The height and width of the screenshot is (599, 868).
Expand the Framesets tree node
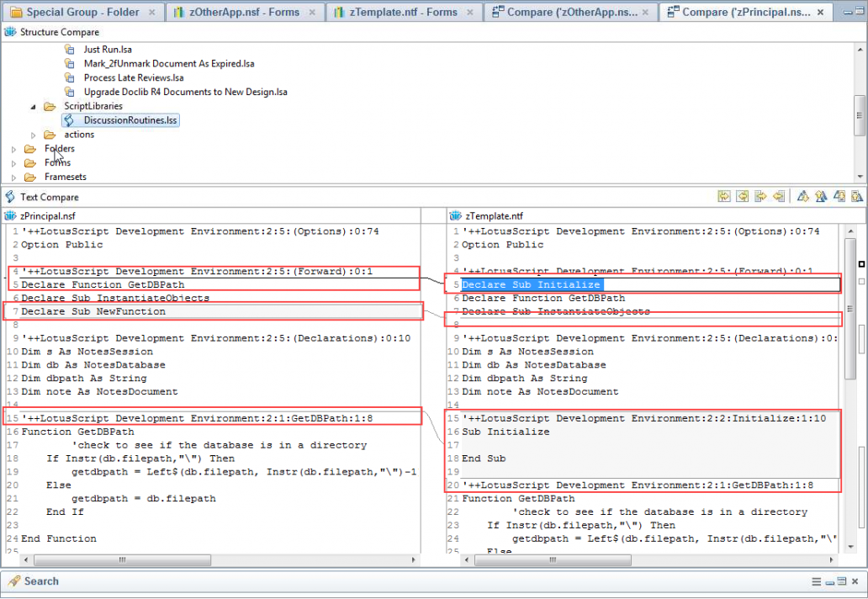[13, 178]
